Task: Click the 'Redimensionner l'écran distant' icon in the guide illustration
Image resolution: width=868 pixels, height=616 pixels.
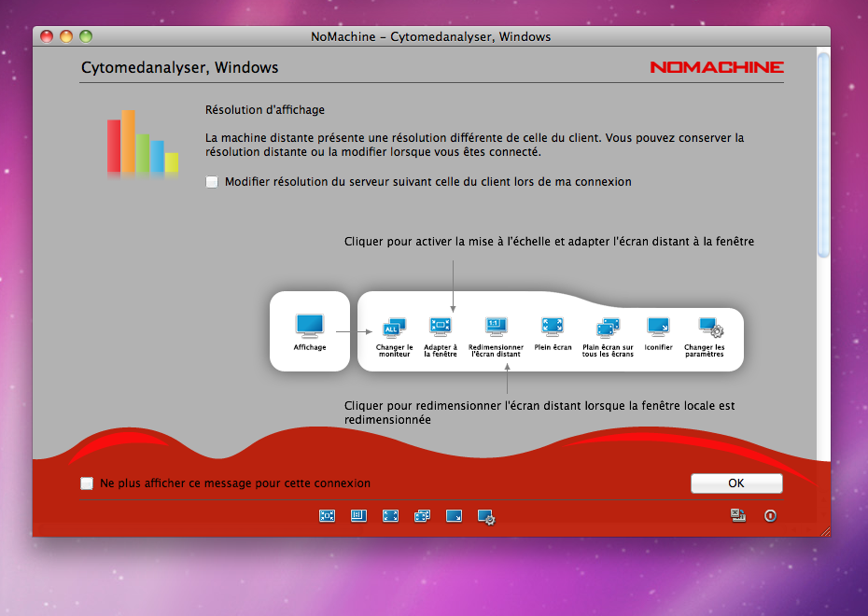Action: tap(496, 327)
